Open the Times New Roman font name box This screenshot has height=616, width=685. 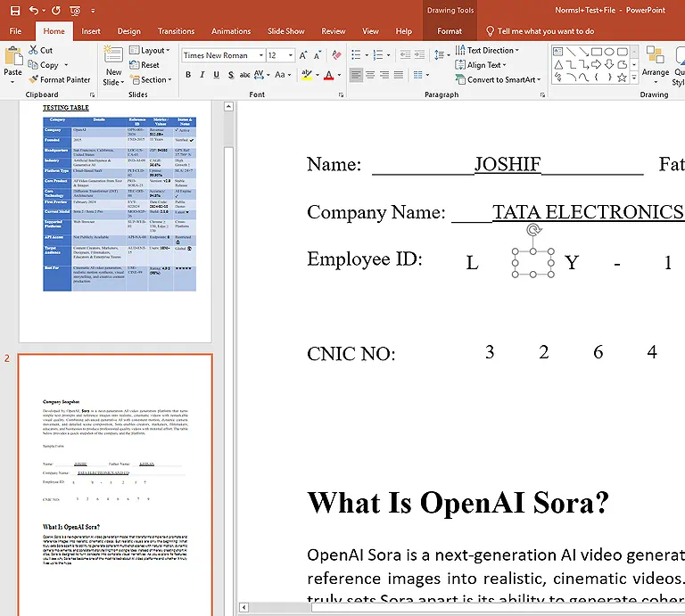pyautogui.click(x=223, y=55)
